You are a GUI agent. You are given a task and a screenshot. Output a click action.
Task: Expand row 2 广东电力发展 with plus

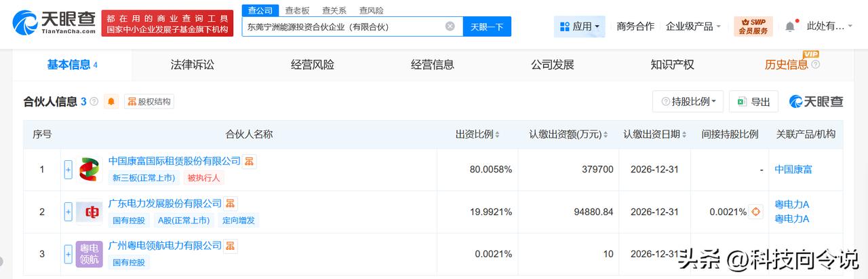(68, 212)
